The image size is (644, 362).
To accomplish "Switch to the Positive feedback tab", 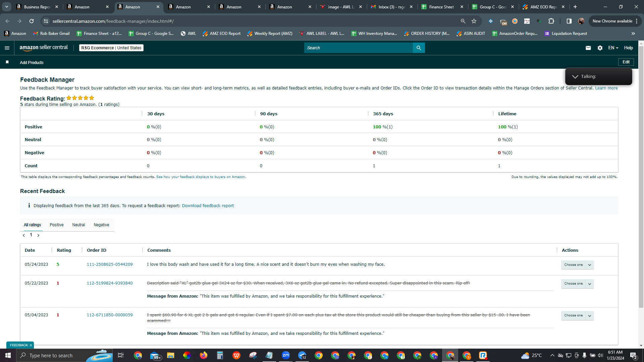I will (57, 225).
